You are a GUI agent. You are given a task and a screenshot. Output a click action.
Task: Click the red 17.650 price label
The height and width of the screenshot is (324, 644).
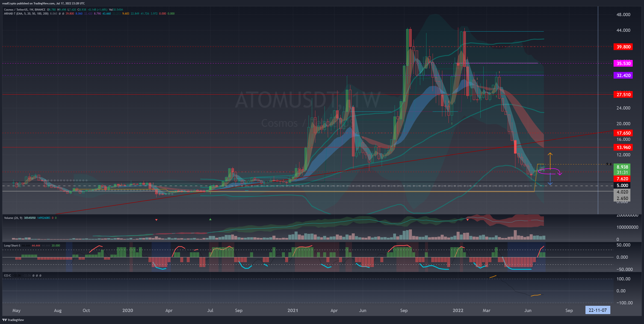pyautogui.click(x=623, y=133)
